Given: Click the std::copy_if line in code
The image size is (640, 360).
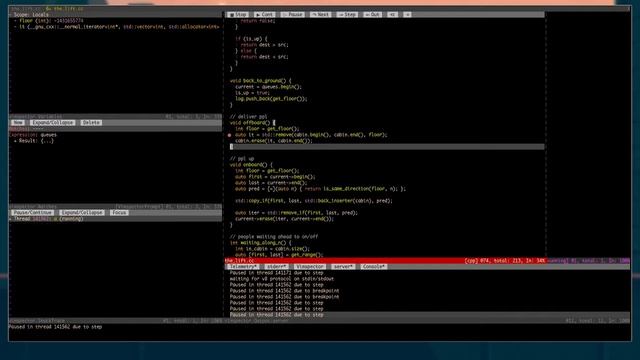Looking at the screenshot, I should pos(313,200).
